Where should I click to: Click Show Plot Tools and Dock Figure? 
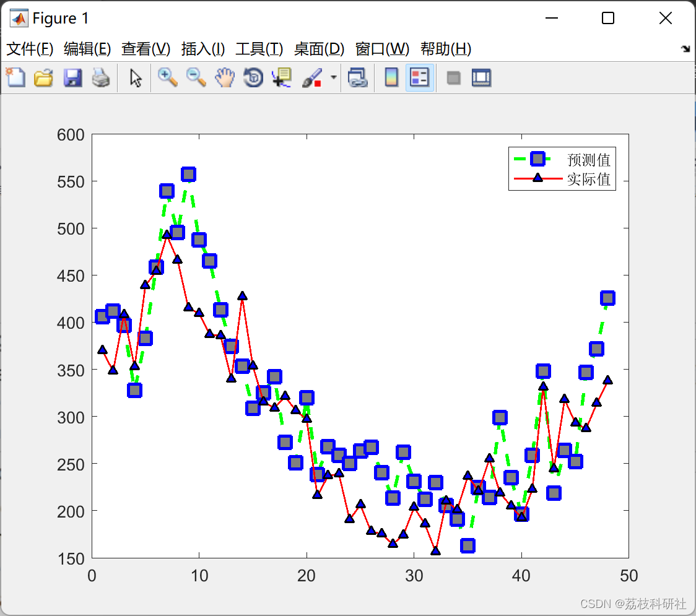pyautogui.click(x=481, y=77)
